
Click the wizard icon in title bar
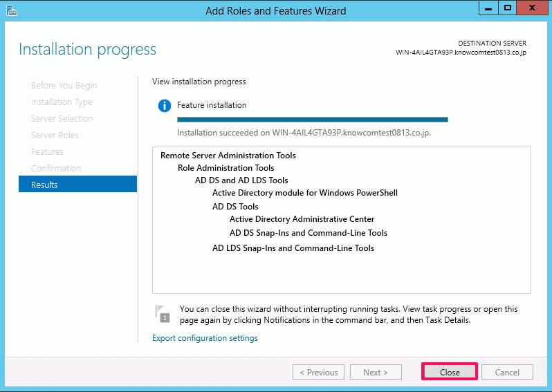[11, 10]
